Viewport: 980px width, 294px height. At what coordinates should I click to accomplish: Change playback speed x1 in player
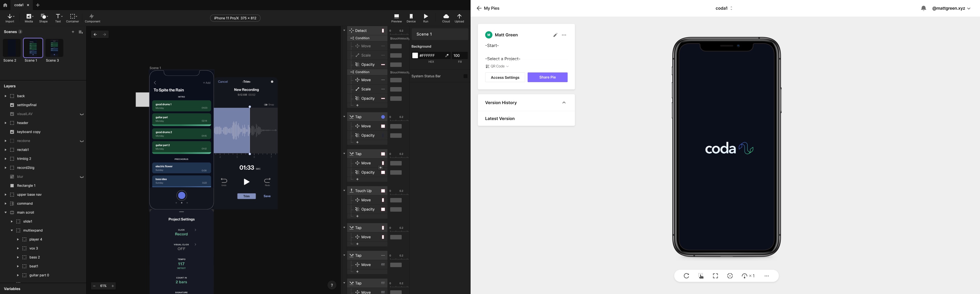click(x=748, y=276)
